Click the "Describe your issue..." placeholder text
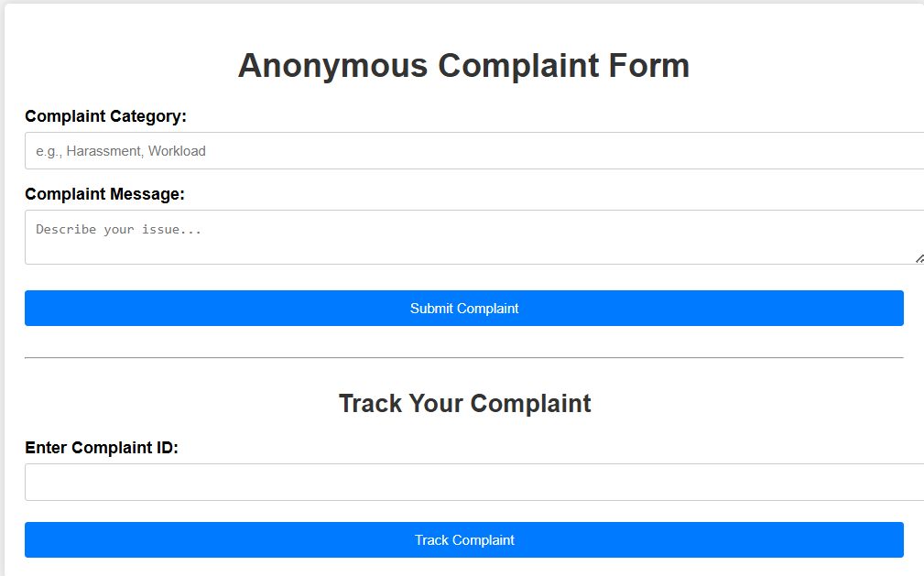This screenshot has width=924, height=576. 118,229
